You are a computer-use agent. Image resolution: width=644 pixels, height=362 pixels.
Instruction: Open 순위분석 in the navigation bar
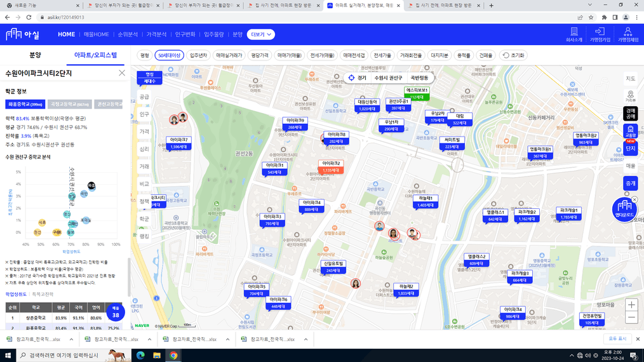coord(128,34)
